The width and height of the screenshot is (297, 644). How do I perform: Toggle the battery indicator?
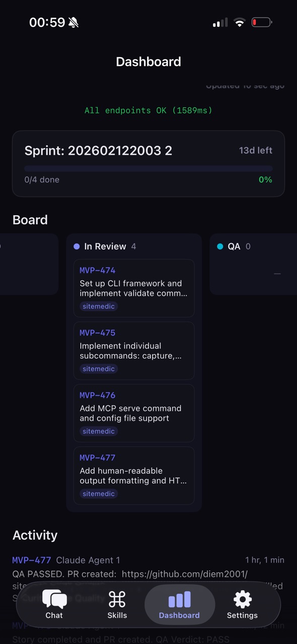pos(261,22)
